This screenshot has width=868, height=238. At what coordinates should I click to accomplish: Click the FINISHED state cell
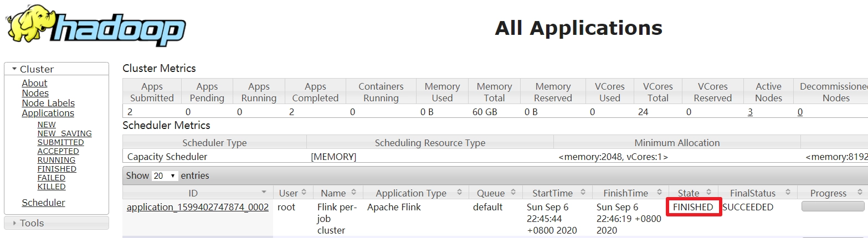(x=693, y=207)
